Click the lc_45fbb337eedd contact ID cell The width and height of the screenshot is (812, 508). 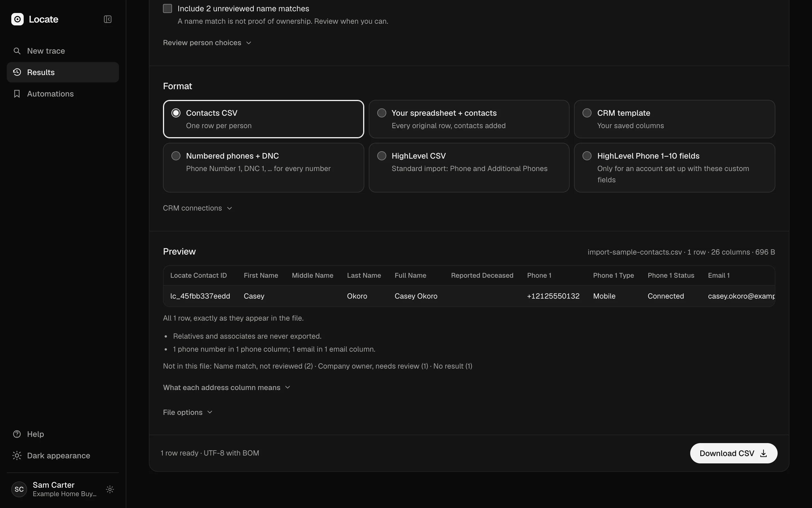coord(200,296)
